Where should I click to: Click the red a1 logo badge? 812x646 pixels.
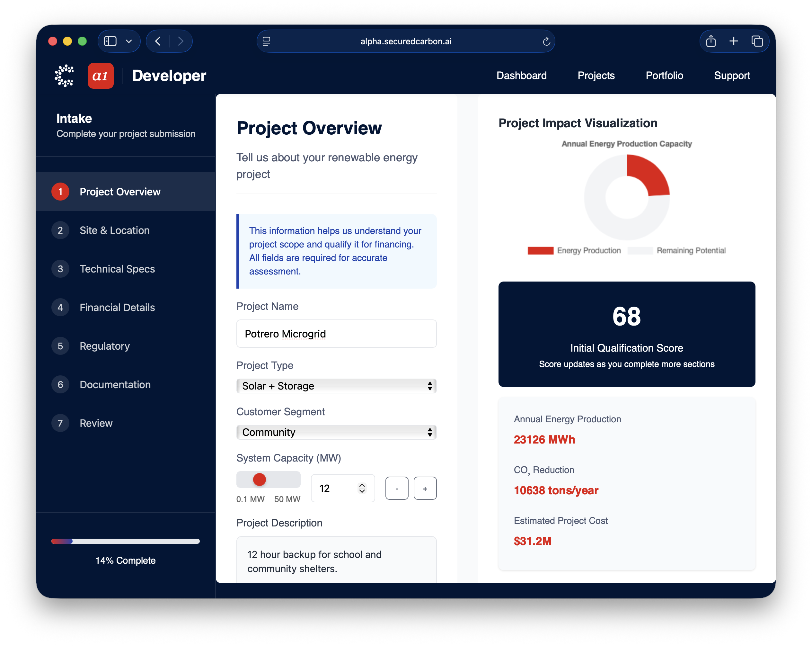click(x=101, y=76)
